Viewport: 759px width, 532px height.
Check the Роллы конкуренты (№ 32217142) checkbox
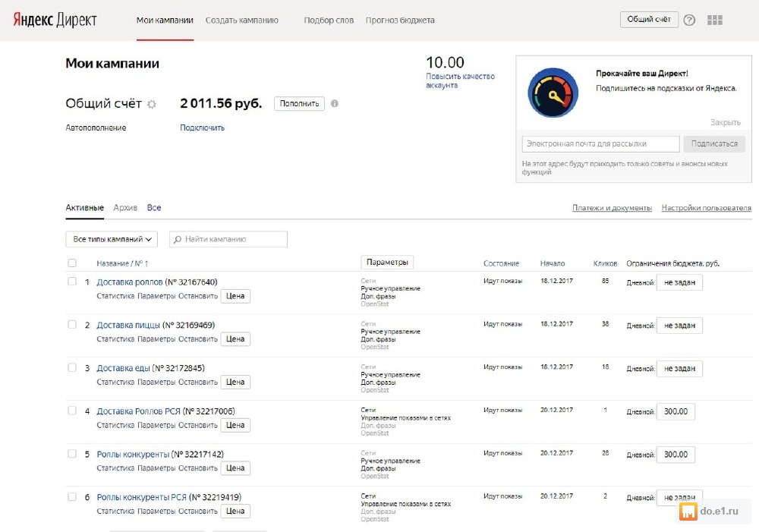point(72,454)
